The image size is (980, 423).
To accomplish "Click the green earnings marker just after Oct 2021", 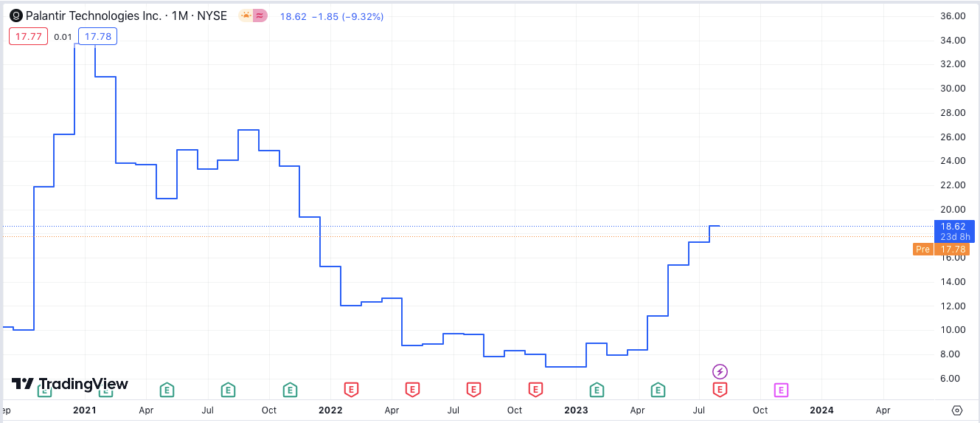I will click(x=291, y=389).
